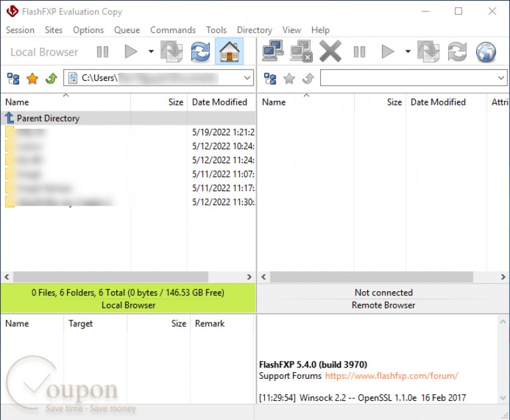510x420 pixels.
Task: Open the View menu
Action: (292, 31)
